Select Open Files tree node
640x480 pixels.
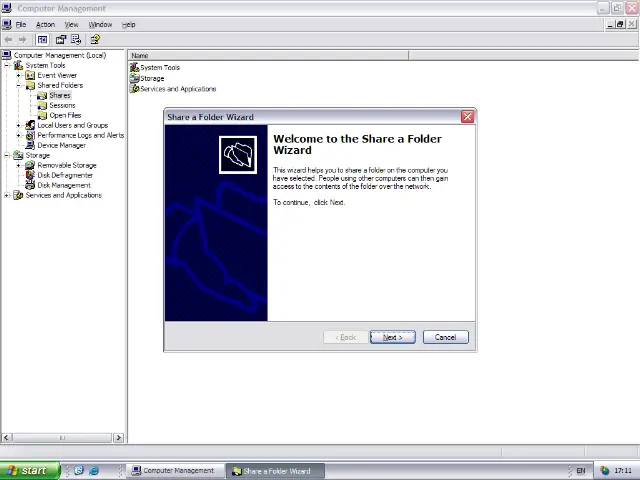pyautogui.click(x=65, y=116)
